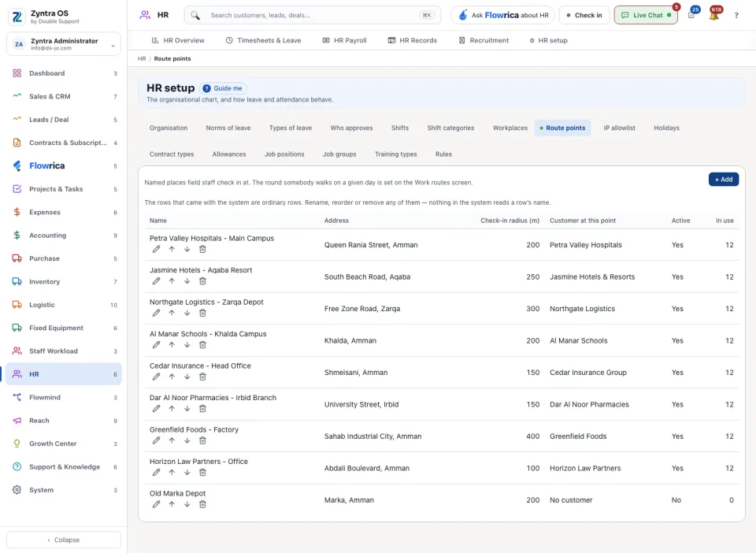This screenshot has height=553, width=756.
Task: Go to the Recruitment tab
Action: pyautogui.click(x=484, y=40)
